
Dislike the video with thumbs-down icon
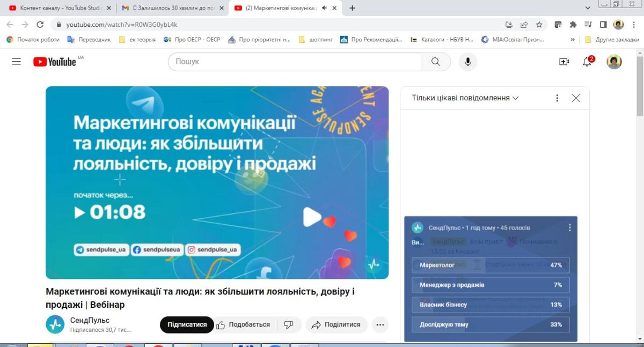click(288, 324)
